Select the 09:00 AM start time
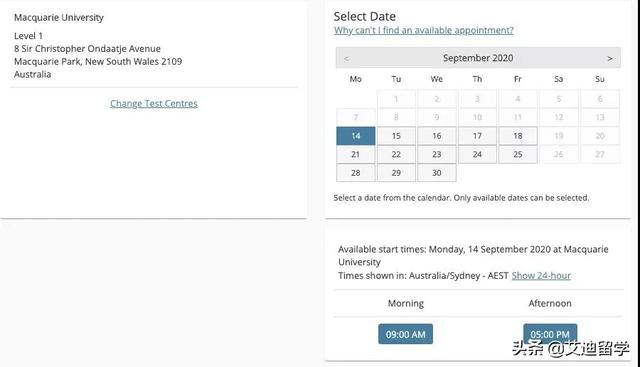This screenshot has height=367, width=640. click(405, 334)
